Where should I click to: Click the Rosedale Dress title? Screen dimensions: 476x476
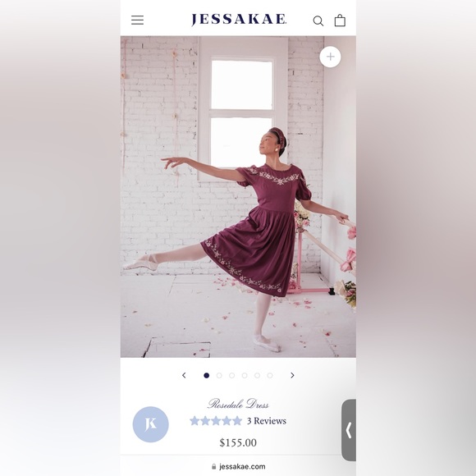click(x=238, y=404)
